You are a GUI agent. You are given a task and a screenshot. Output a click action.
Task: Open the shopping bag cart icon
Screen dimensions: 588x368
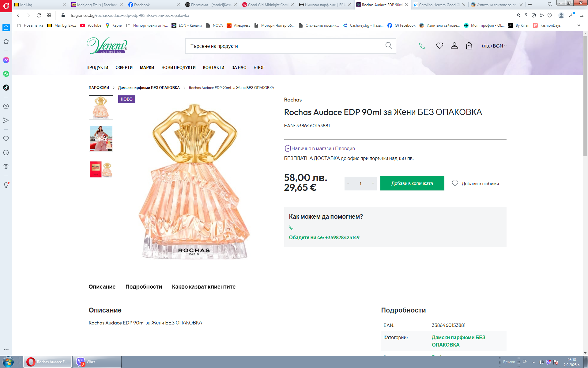point(469,46)
